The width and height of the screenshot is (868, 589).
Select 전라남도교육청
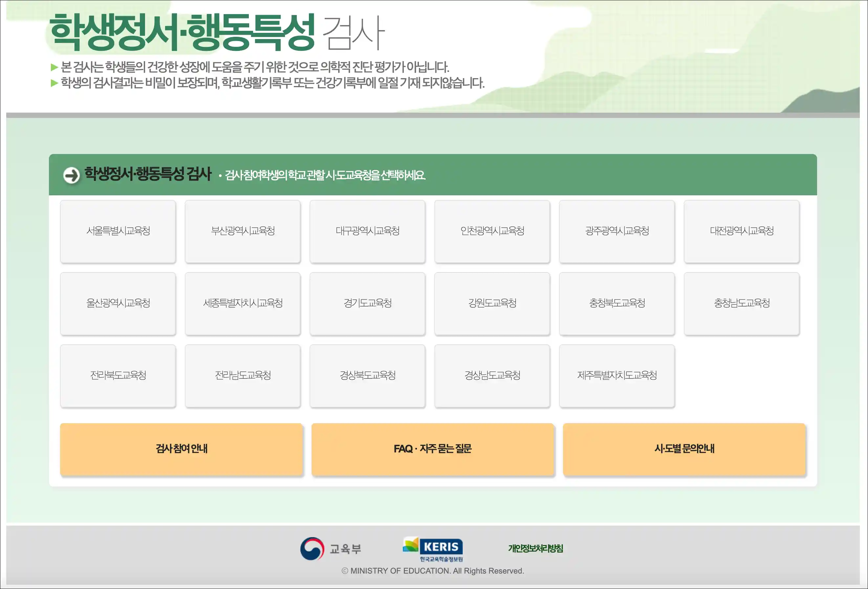(243, 375)
